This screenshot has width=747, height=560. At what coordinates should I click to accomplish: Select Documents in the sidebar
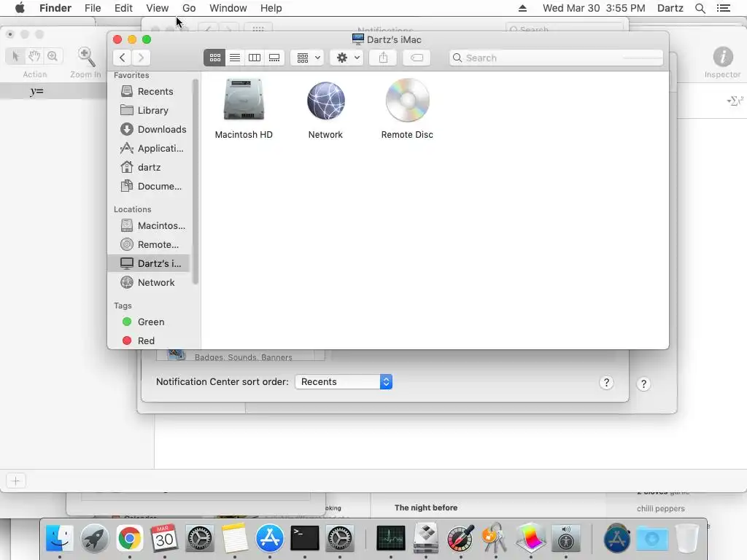[148, 187]
